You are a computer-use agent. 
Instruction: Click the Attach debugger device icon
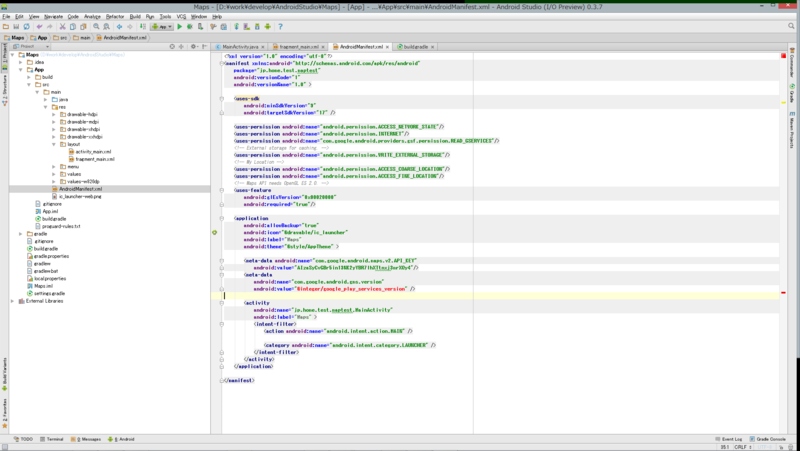201,27
